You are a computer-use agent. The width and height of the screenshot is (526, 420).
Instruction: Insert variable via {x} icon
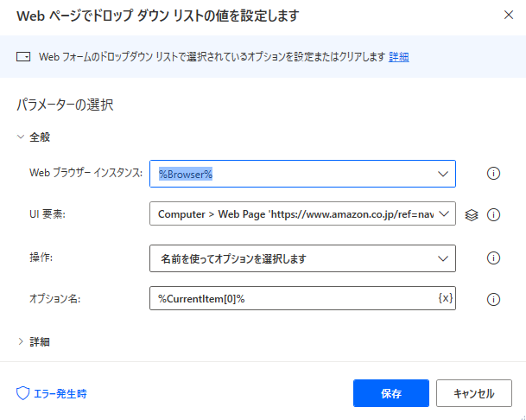coord(446,297)
